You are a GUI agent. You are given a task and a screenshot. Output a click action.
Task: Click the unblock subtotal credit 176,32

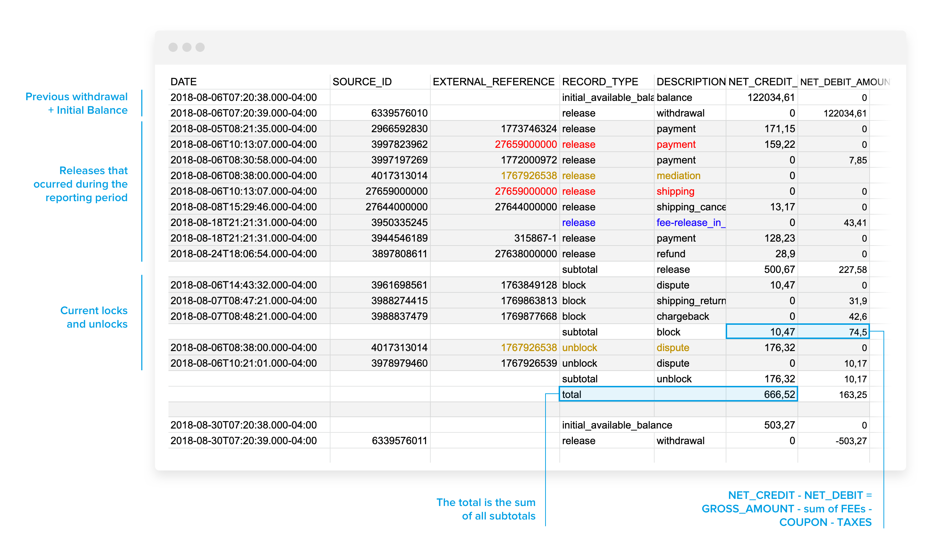[x=779, y=379]
